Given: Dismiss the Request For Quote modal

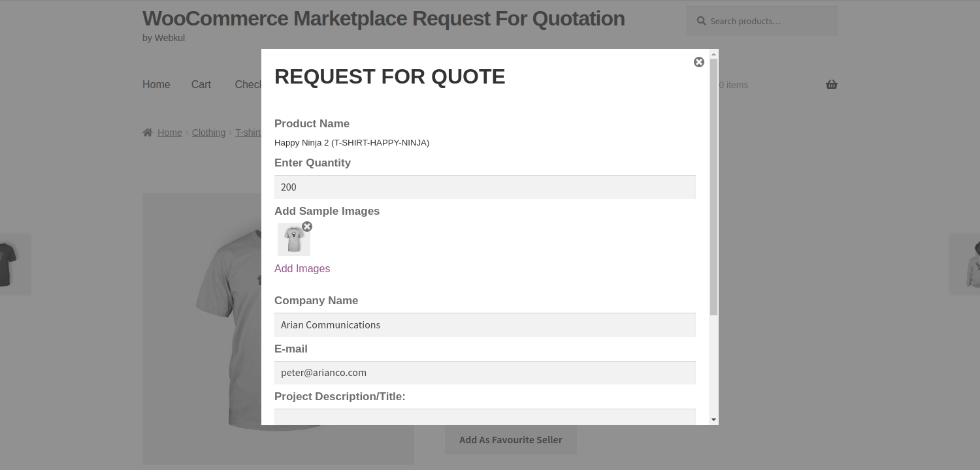Looking at the screenshot, I should coord(698,62).
